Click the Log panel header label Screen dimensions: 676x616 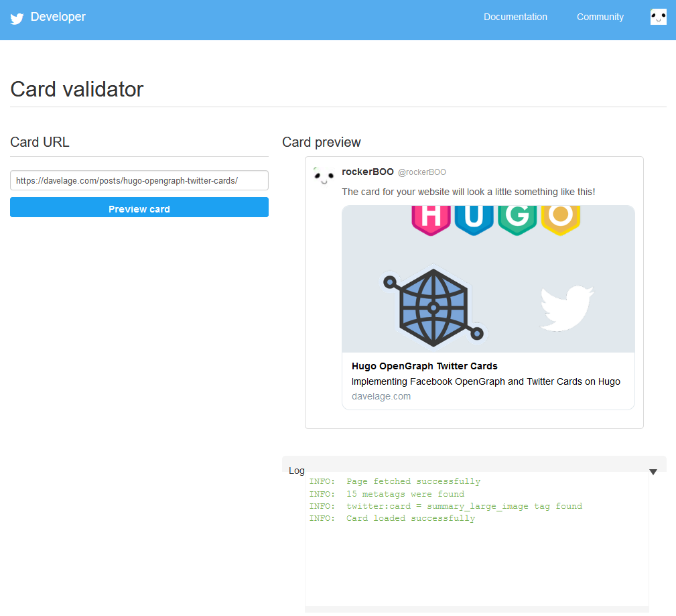pyautogui.click(x=297, y=471)
